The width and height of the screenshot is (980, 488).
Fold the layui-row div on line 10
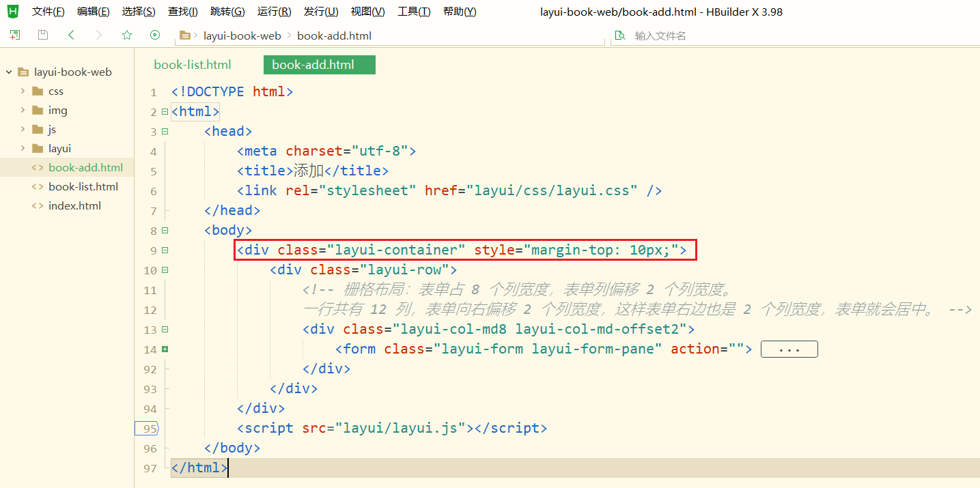point(165,270)
